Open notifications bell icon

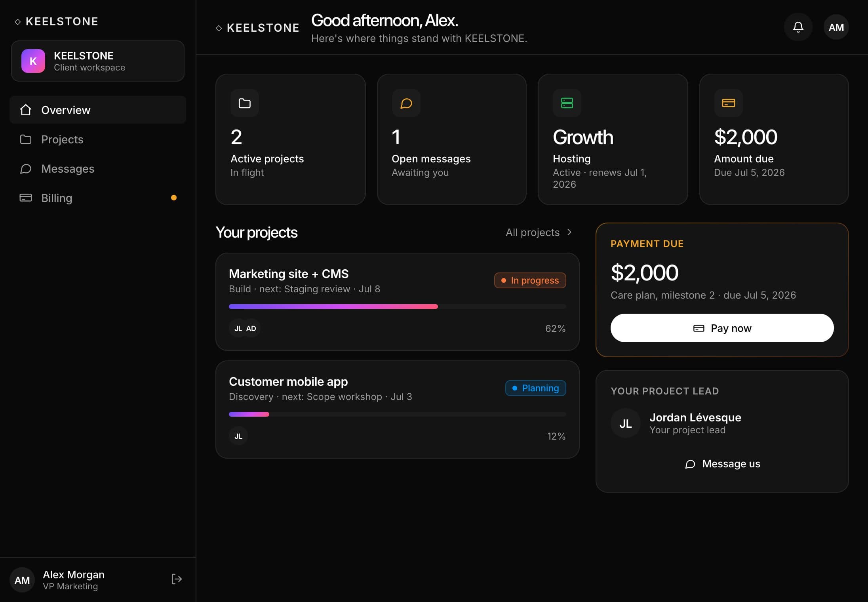point(798,27)
